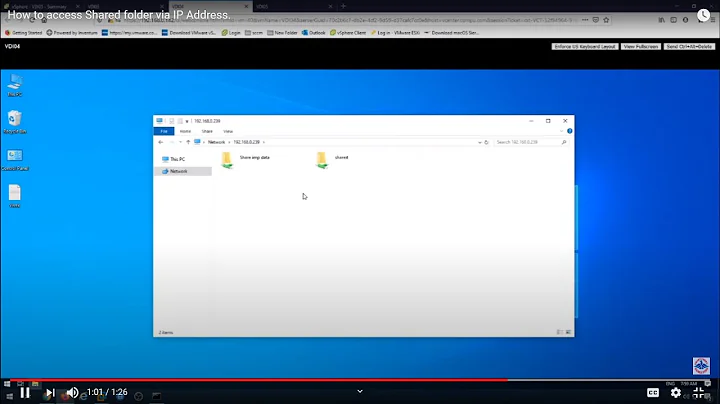The height and width of the screenshot is (404, 720).
Task: Mute the video volume
Action: pos(71,393)
